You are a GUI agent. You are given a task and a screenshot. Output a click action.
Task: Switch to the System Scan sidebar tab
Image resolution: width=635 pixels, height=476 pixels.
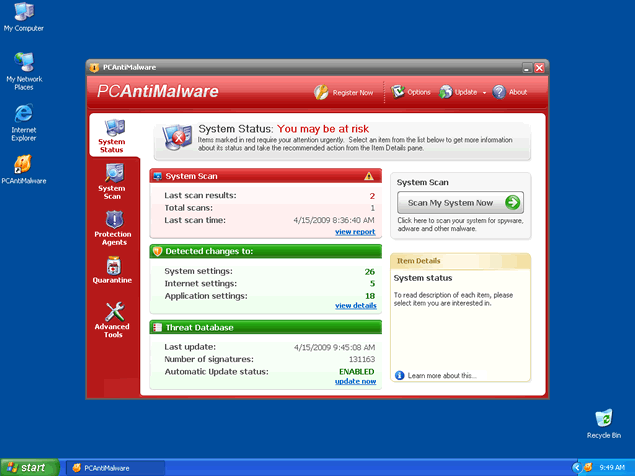[x=112, y=179]
